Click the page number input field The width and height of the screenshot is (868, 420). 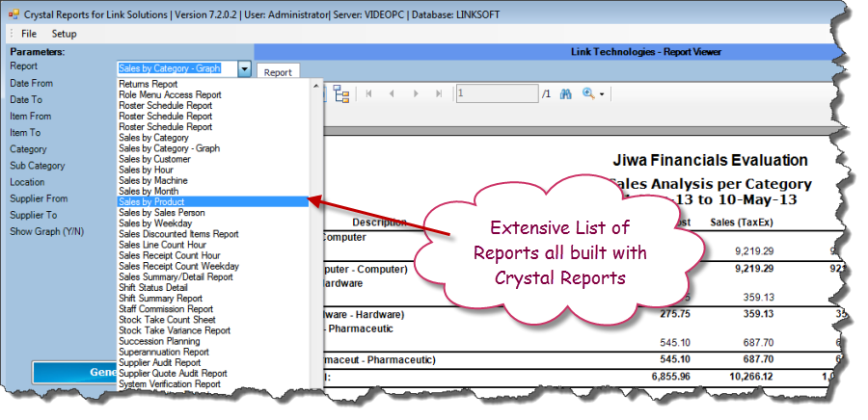(x=497, y=94)
